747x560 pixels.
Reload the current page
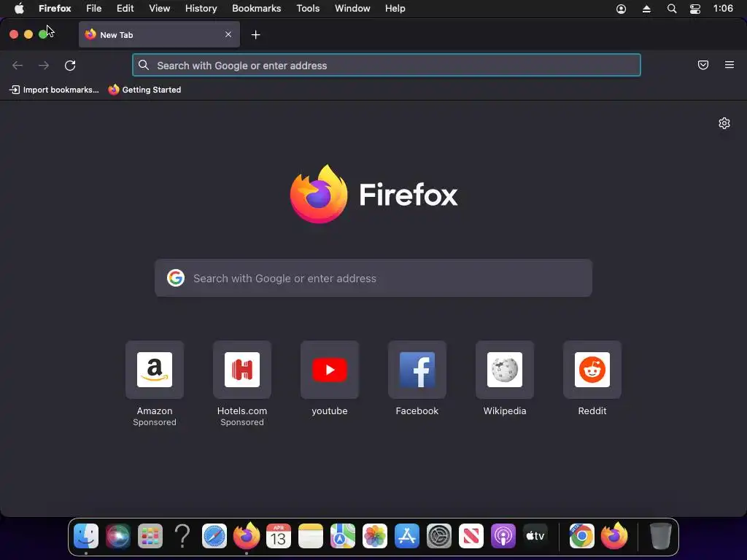(x=70, y=65)
